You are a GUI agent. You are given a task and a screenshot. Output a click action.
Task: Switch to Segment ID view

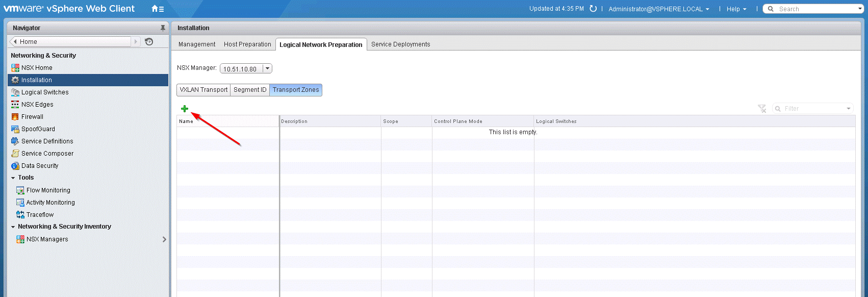(250, 90)
